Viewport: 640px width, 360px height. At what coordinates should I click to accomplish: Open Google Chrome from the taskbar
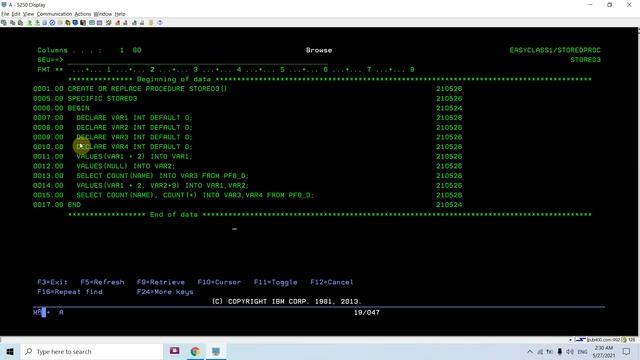[195, 351]
